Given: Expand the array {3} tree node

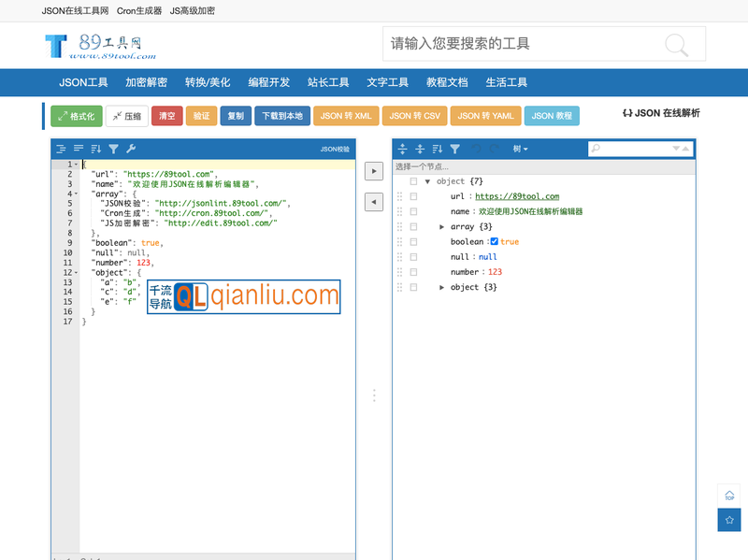Looking at the screenshot, I should click(x=442, y=227).
